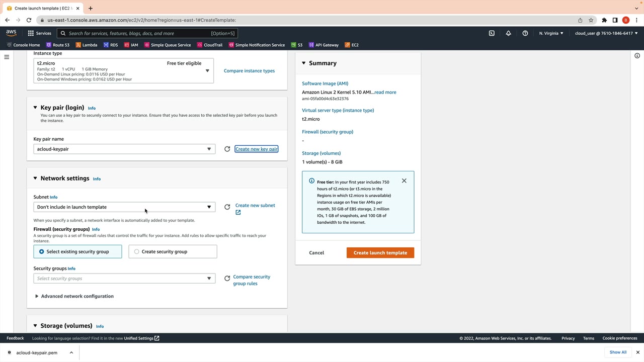The width and height of the screenshot is (644, 362).
Task: Click the AWS logo home icon
Action: [11, 33]
